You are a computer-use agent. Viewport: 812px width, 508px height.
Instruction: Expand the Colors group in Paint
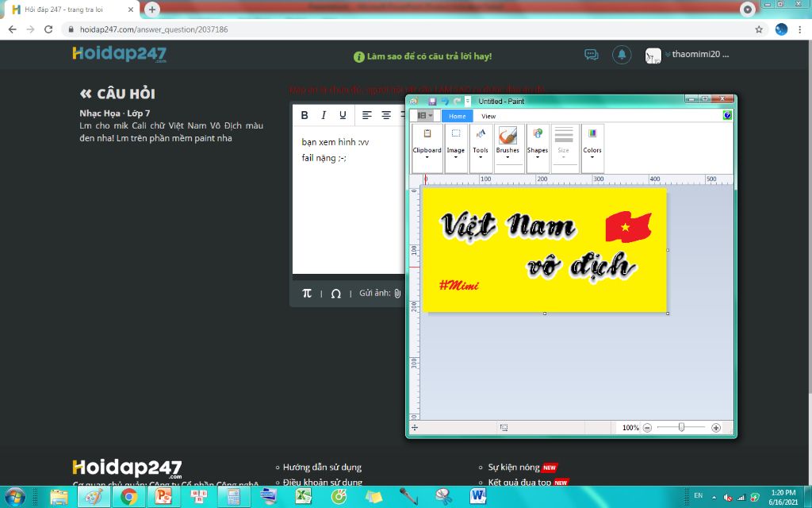pos(592,148)
